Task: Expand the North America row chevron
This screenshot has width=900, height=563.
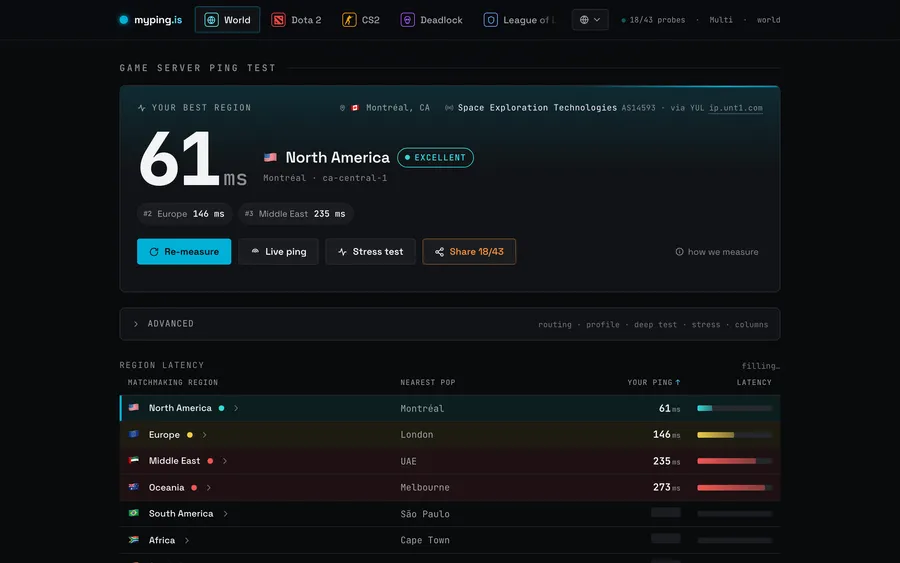Action: pos(236,408)
